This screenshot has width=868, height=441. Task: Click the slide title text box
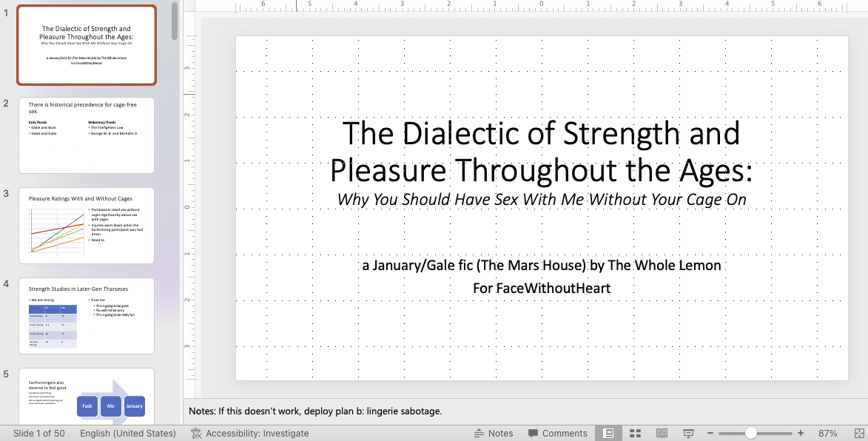[x=541, y=151]
